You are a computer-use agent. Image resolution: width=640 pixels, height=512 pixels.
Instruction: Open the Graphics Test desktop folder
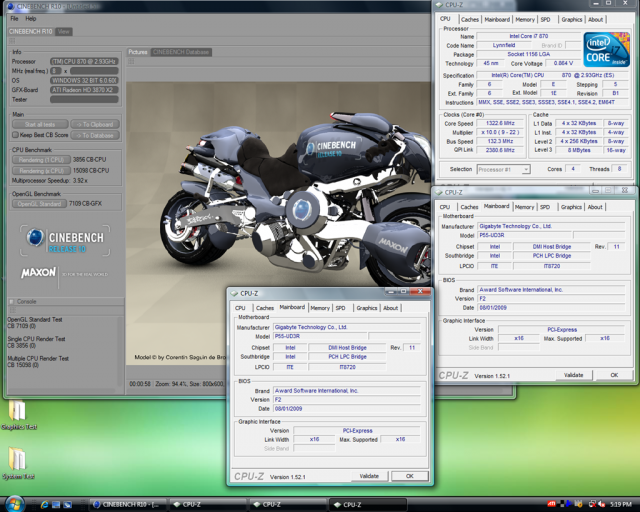(x=19, y=415)
